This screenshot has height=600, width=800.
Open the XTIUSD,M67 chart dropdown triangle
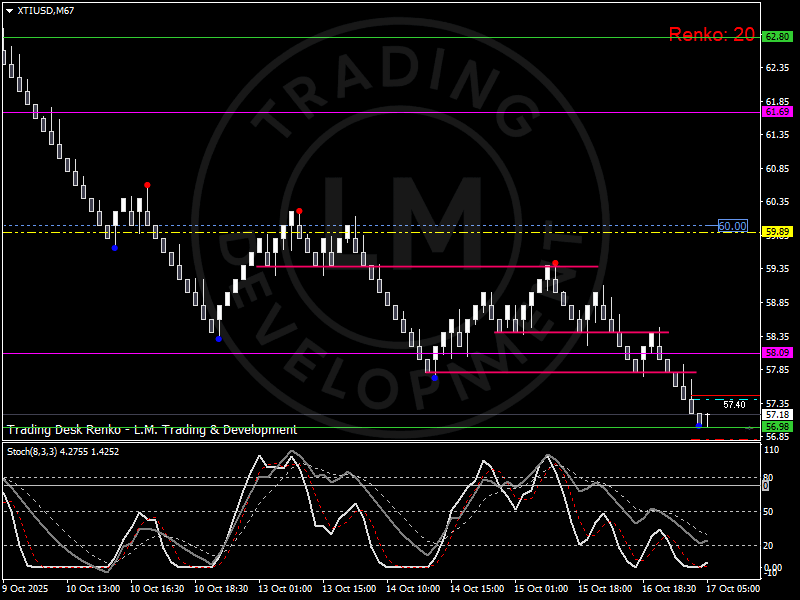pos(9,11)
